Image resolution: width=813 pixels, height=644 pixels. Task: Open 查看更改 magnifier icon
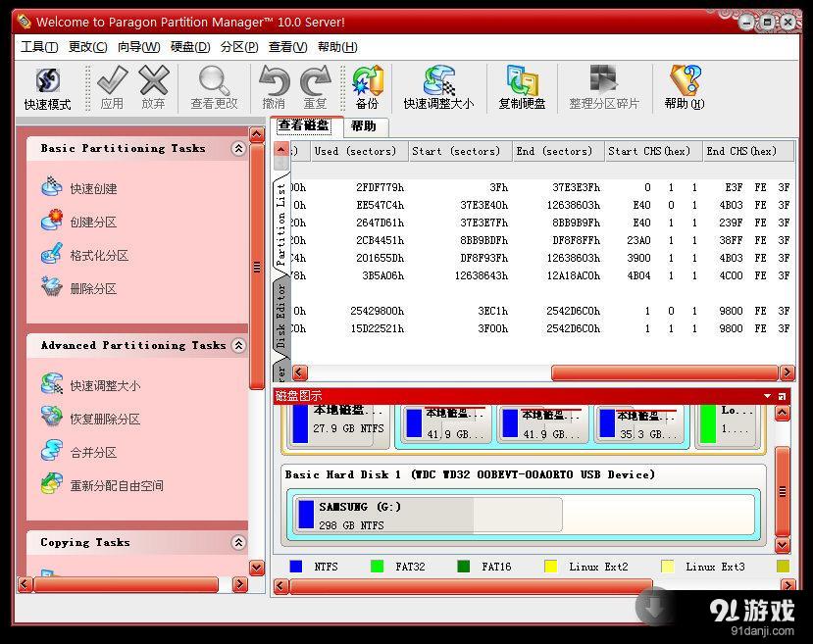pos(214,87)
